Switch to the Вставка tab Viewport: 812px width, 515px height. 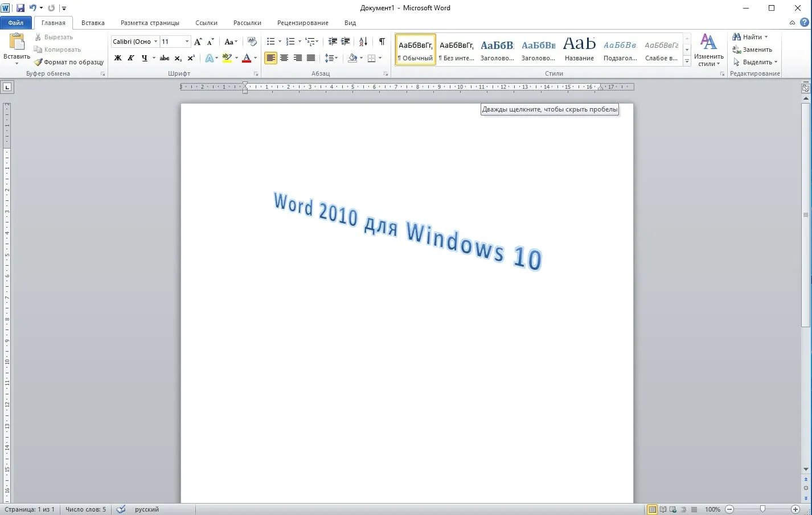(x=93, y=23)
